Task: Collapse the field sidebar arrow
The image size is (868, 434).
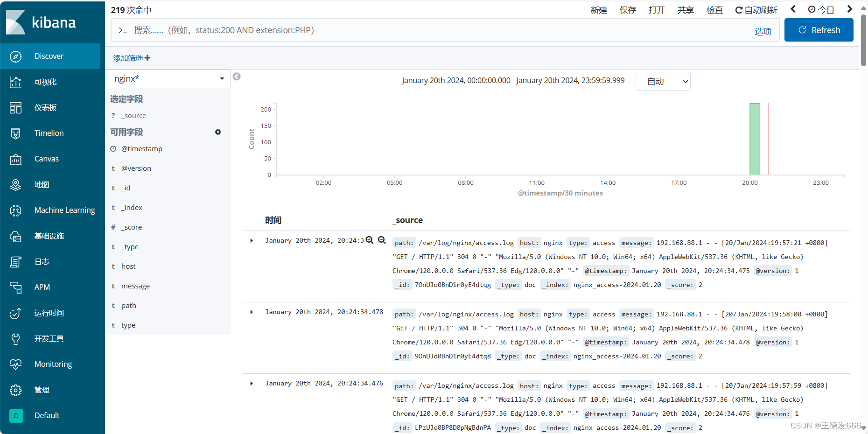Action: click(x=237, y=77)
